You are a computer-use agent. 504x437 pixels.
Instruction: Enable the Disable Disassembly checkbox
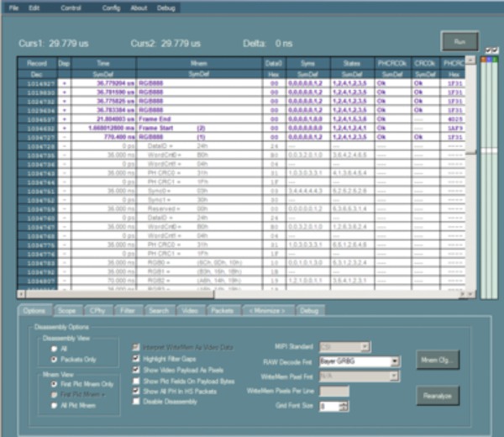(x=137, y=402)
